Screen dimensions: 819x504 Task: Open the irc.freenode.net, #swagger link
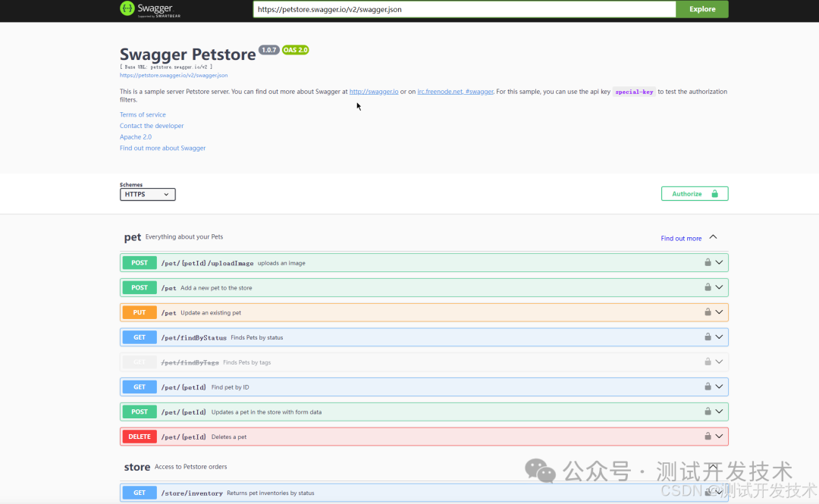click(455, 92)
